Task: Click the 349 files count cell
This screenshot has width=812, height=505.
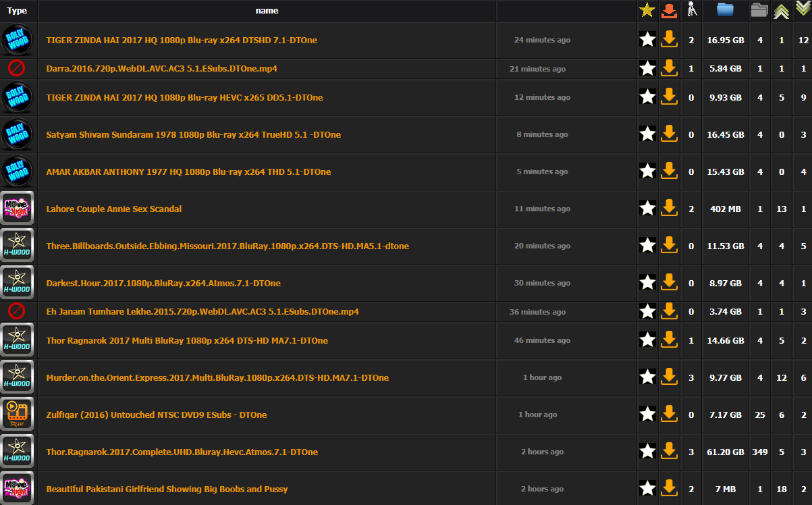Action: click(760, 452)
